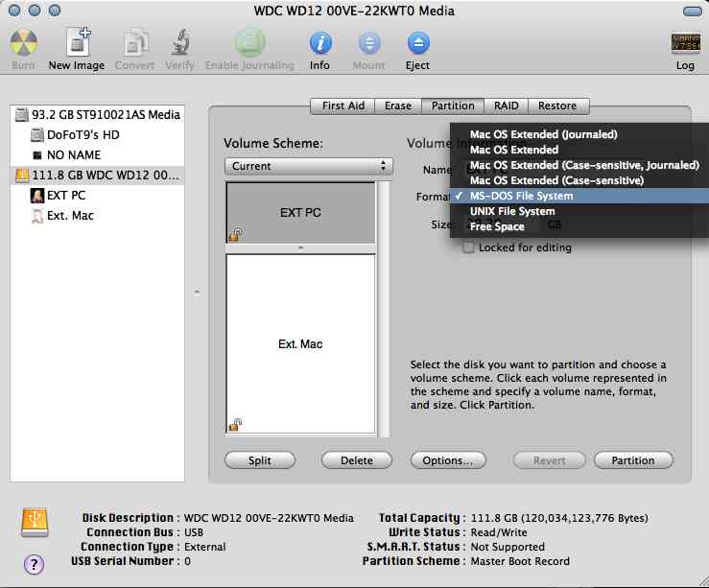The image size is (709, 588).
Task: Open the Volume Scheme Current dropdown
Action: point(309,166)
